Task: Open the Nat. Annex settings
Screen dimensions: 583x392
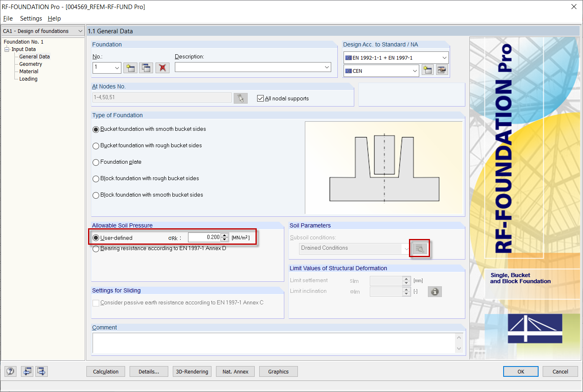Action: [235, 371]
